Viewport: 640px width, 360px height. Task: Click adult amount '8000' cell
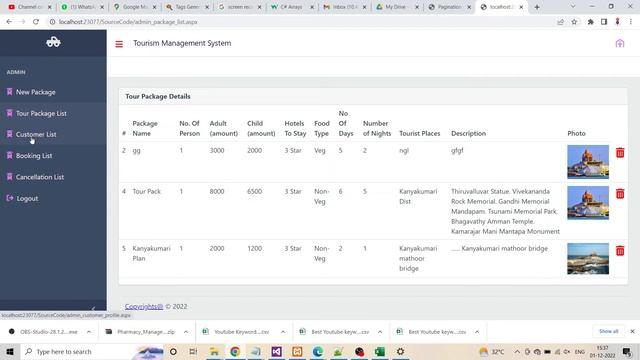[x=217, y=191]
